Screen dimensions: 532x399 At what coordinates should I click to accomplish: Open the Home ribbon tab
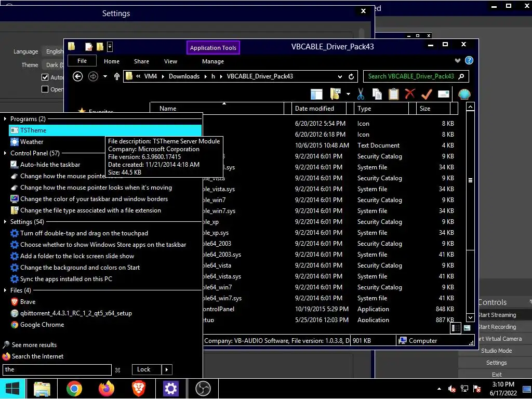point(112,61)
